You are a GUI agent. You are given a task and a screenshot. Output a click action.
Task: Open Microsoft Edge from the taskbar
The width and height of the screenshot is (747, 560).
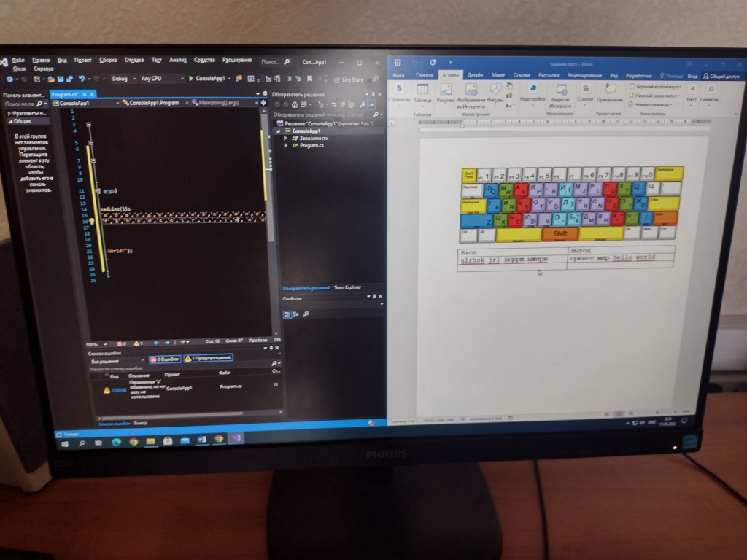[x=116, y=441]
